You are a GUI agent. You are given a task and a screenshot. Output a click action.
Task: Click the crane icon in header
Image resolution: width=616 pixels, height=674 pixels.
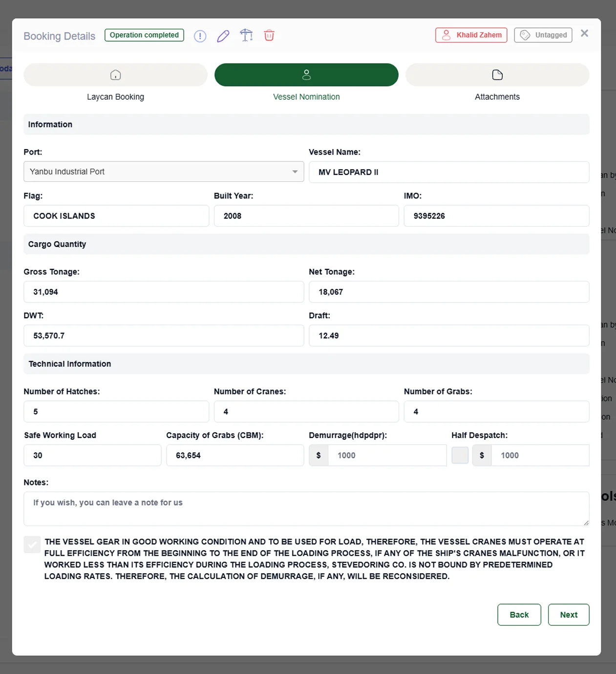pyautogui.click(x=246, y=35)
